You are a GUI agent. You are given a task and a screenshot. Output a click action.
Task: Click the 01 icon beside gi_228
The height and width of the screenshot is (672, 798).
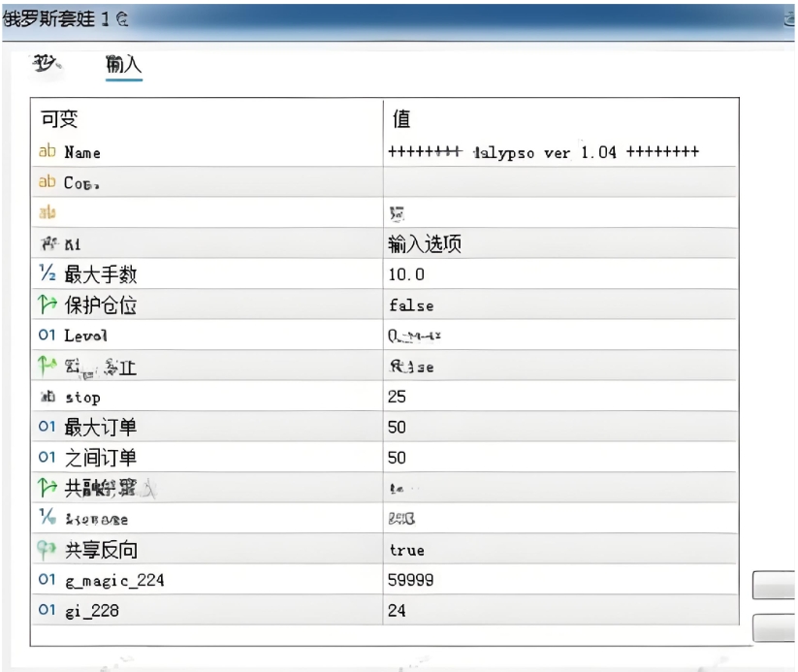tap(47, 610)
